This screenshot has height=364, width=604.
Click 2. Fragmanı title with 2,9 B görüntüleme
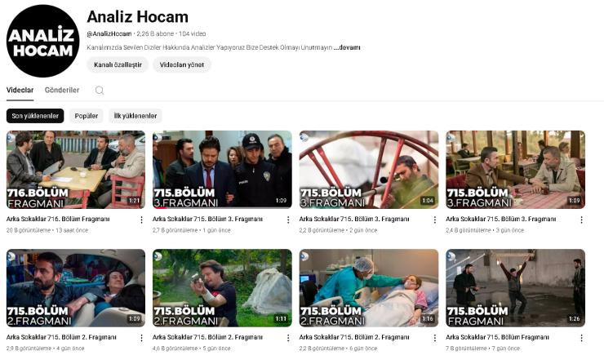tap(61, 337)
